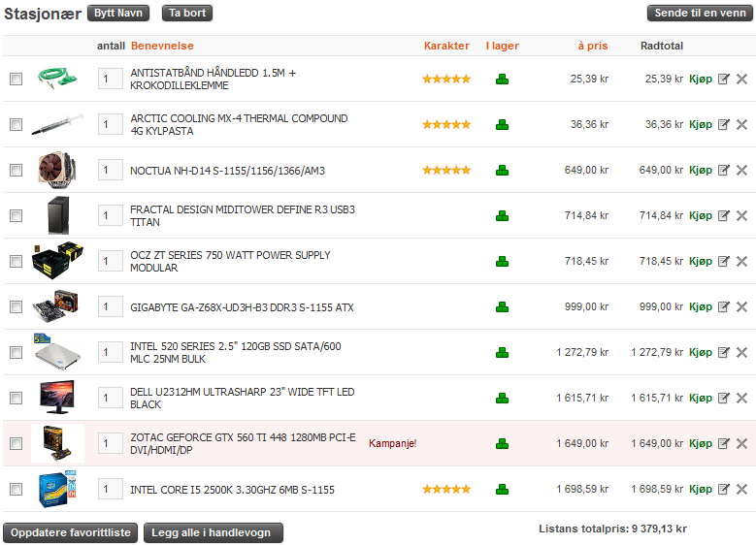Click edit icon on Dell U2312HM row

click(724, 398)
